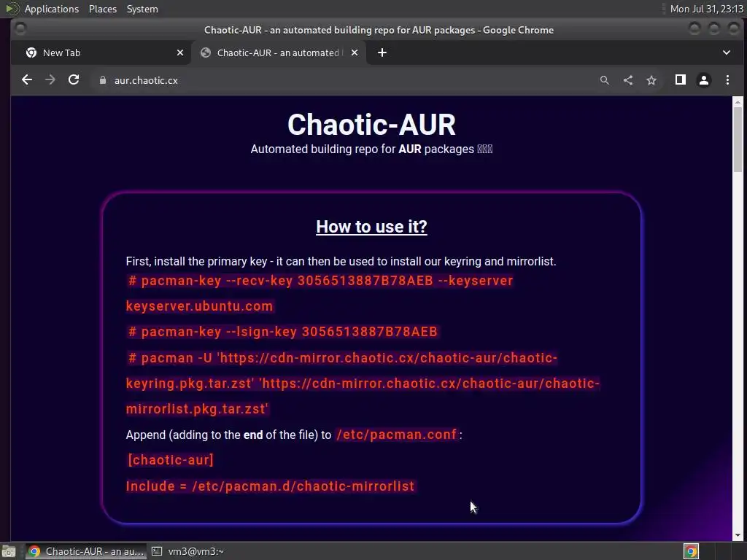Click the lock icon beside the URL
Image resolution: width=747 pixels, height=560 pixels.
102,80
